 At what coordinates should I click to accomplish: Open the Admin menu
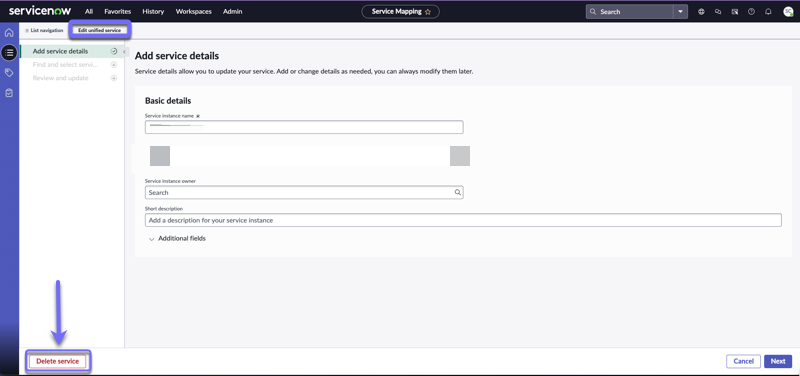(x=233, y=11)
